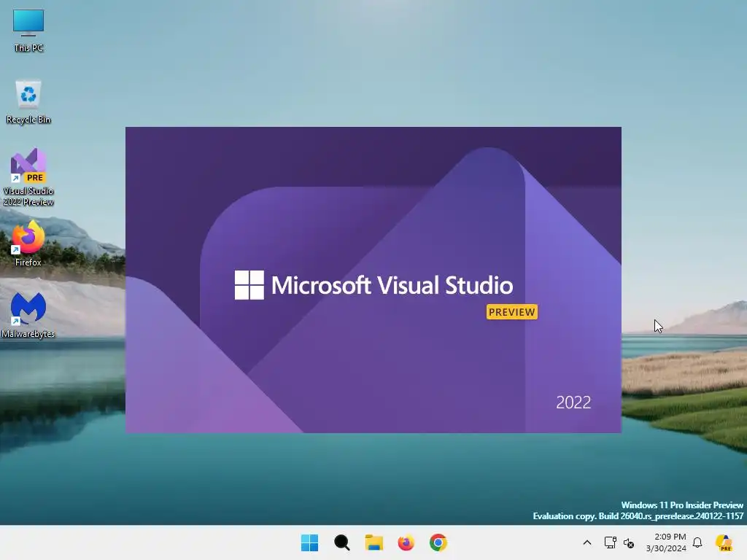The height and width of the screenshot is (560, 747).
Task: Open the notification bell
Action: [x=697, y=542]
